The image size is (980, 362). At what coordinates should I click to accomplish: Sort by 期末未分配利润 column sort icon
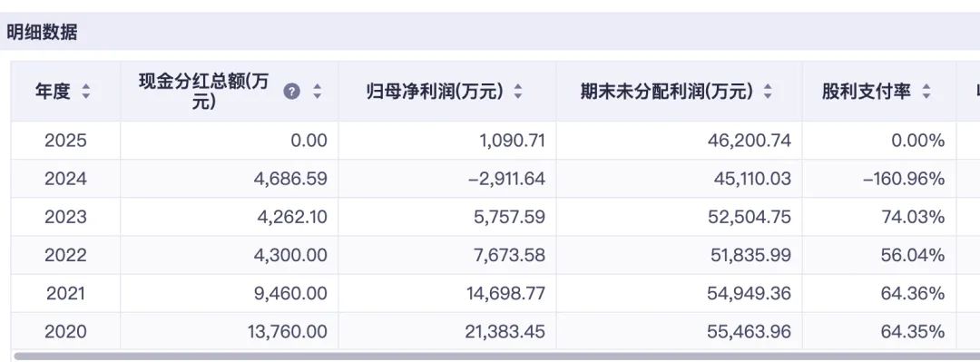(768, 92)
